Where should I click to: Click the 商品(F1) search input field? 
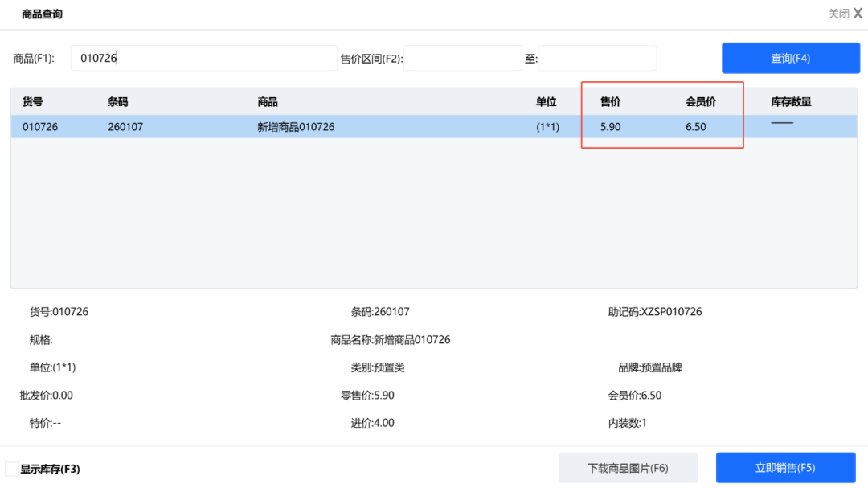tap(204, 58)
